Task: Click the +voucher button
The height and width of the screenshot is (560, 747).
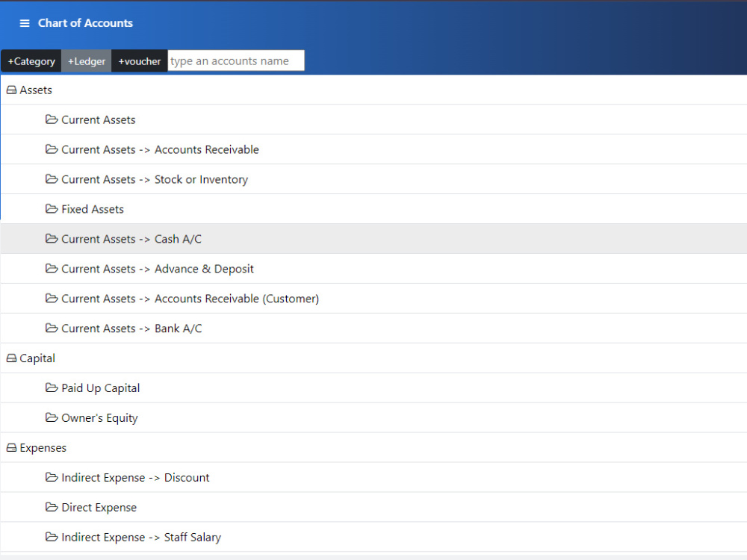Action: pyautogui.click(x=140, y=61)
